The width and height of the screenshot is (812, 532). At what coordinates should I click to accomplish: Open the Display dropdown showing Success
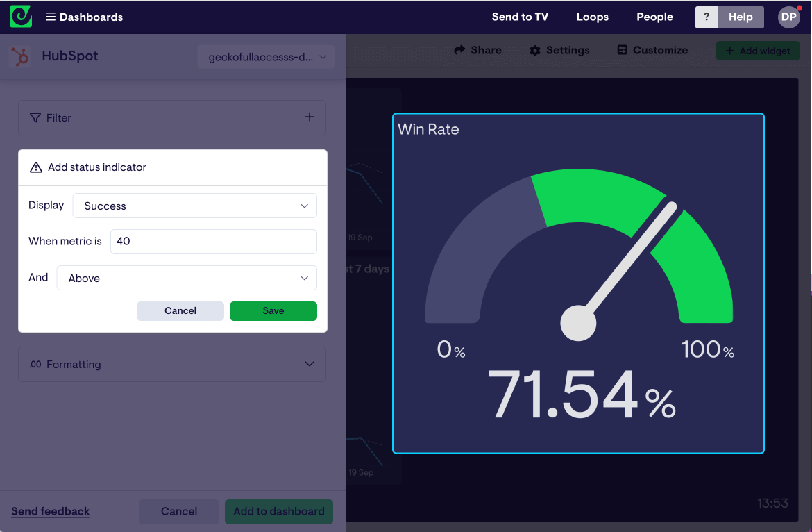tap(194, 206)
